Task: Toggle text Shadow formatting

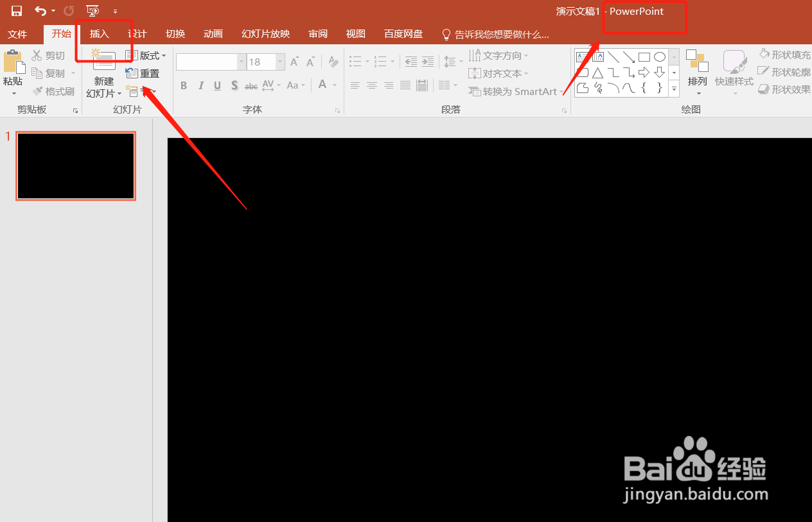Action: [234, 85]
